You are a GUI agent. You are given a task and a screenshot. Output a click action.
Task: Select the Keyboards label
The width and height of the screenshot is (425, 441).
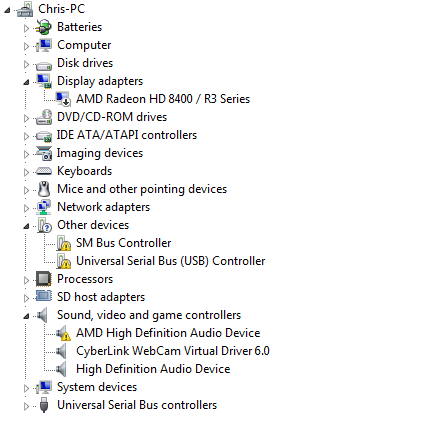[84, 171]
